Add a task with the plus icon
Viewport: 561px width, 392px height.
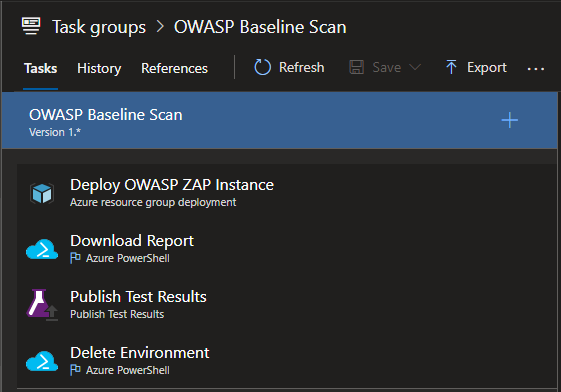509,120
